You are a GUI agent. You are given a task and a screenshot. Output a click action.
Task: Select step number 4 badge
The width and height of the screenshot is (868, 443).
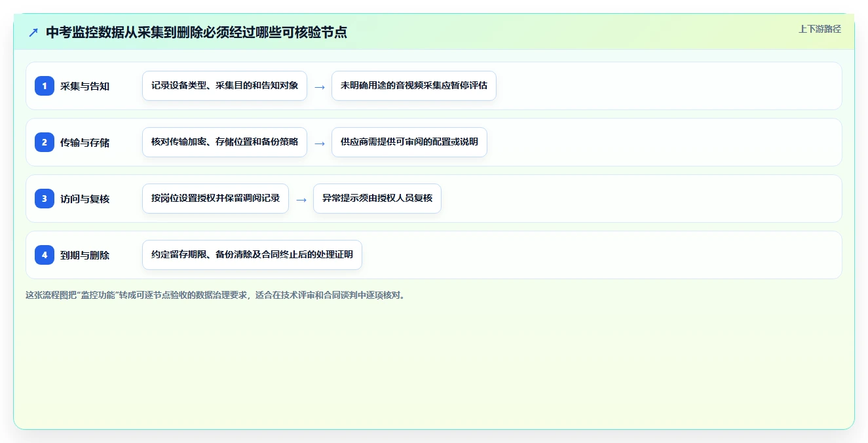(45, 255)
